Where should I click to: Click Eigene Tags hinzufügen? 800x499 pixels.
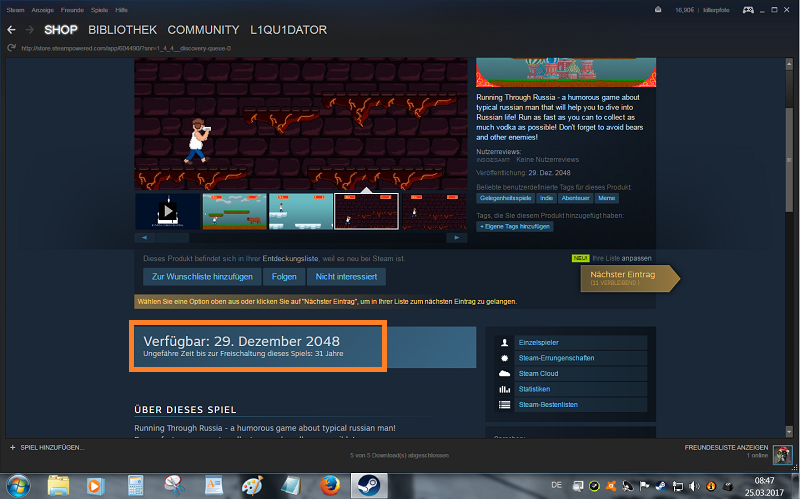click(x=515, y=227)
